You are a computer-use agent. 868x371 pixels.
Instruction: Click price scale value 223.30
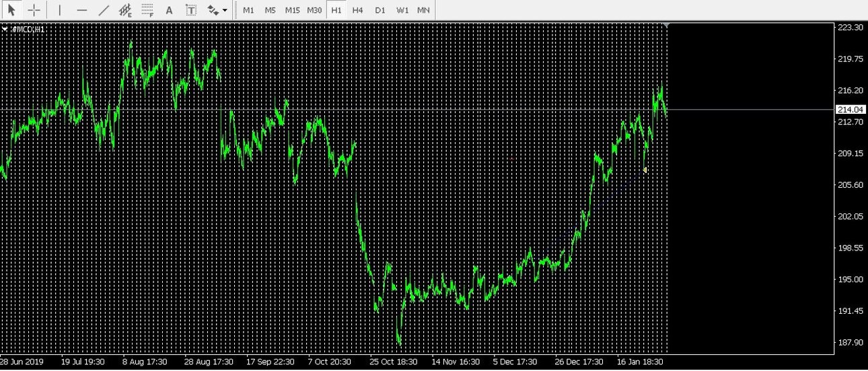851,27
